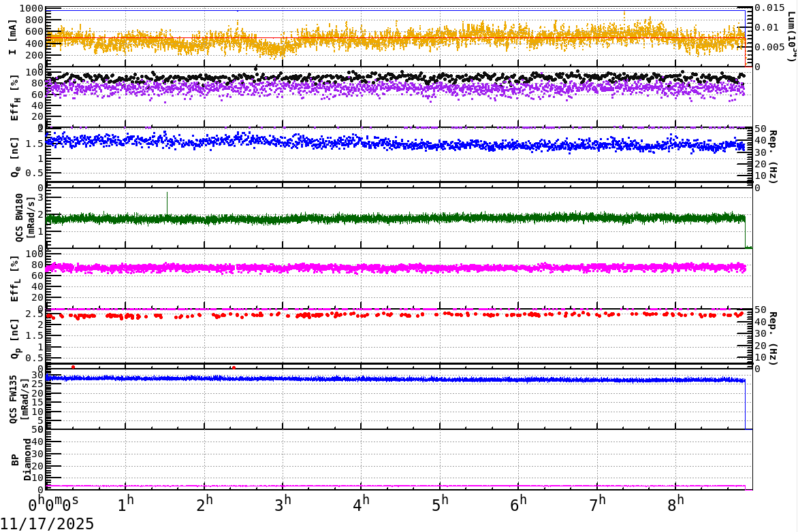Viewport: 798px width, 532px height.
Task: Click the 0.015 luminosity tick label
Action: 769,8
